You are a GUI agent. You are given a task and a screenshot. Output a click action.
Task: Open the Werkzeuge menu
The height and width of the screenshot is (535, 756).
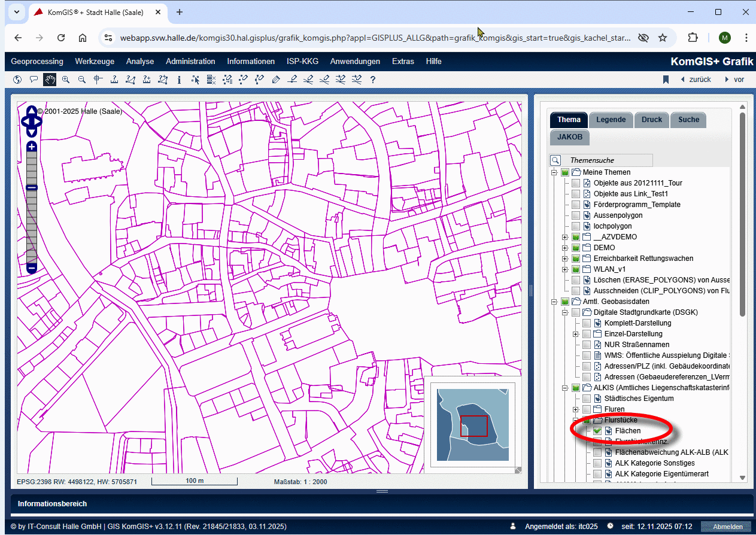tap(95, 62)
